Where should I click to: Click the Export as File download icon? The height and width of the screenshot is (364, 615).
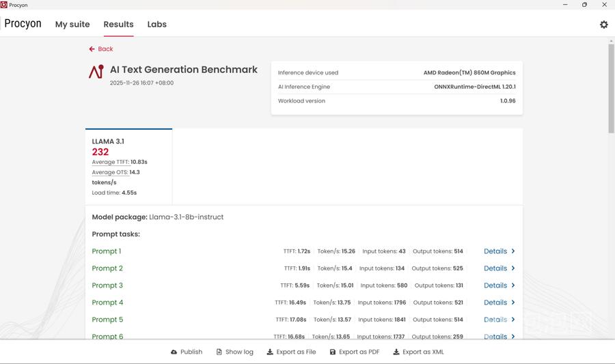(270, 352)
